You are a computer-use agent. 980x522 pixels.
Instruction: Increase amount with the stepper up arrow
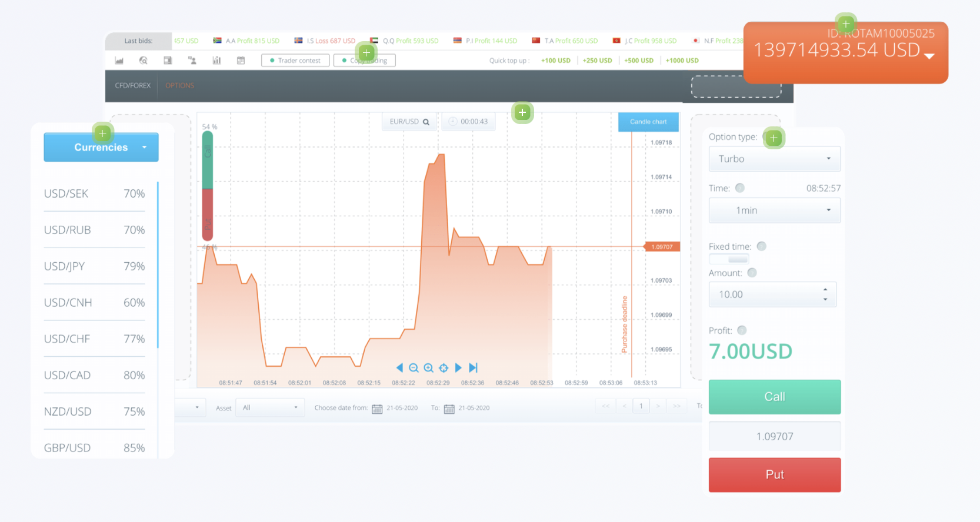[825, 290]
